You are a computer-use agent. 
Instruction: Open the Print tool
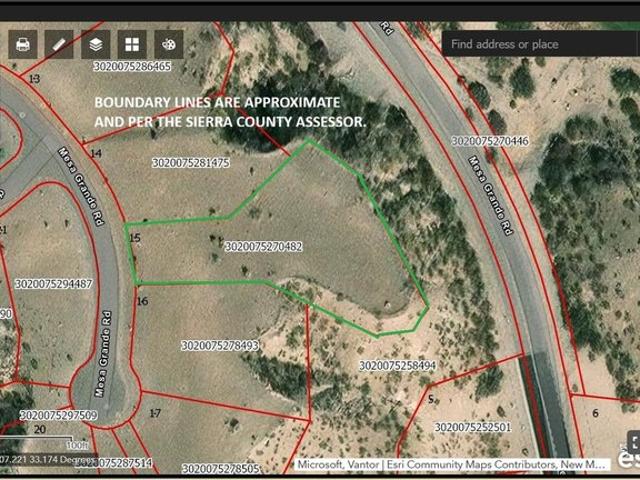(23, 44)
